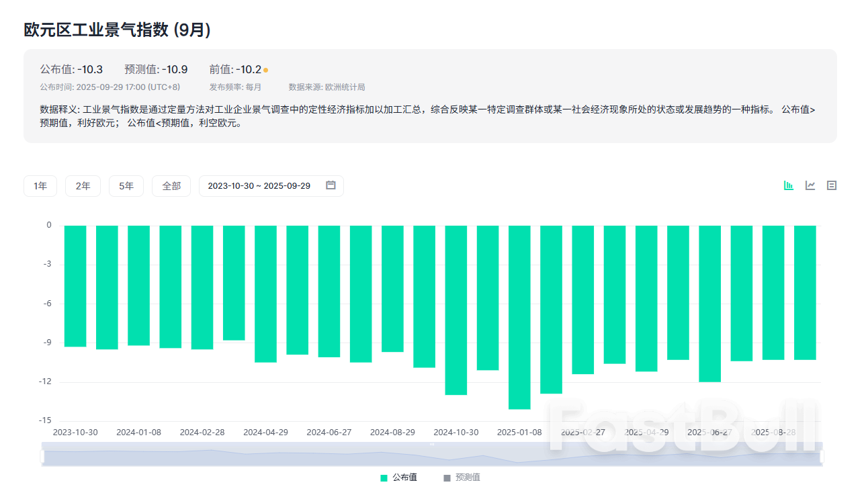The width and height of the screenshot is (868, 499).
Task: Switch to the 5年 range tab
Action: [x=126, y=185]
